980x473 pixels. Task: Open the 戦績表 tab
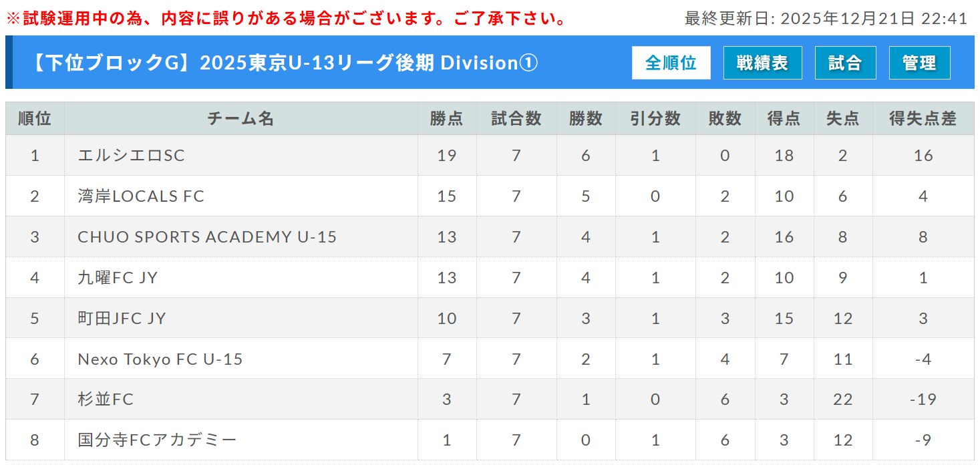[x=762, y=63]
